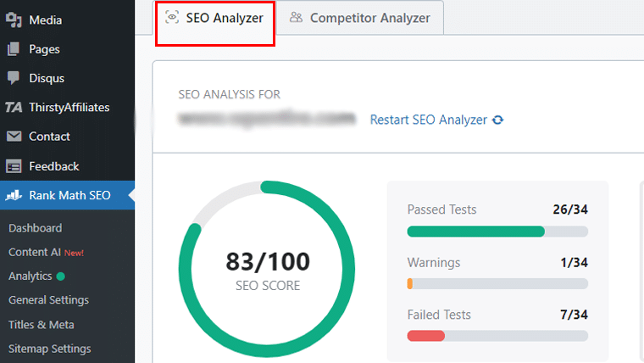Click the Passed Tests label
The width and height of the screenshot is (644, 363).
[x=441, y=209]
